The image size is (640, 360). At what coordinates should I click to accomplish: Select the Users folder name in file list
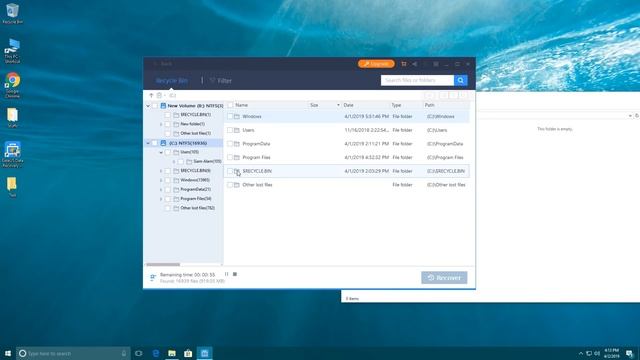(248, 130)
